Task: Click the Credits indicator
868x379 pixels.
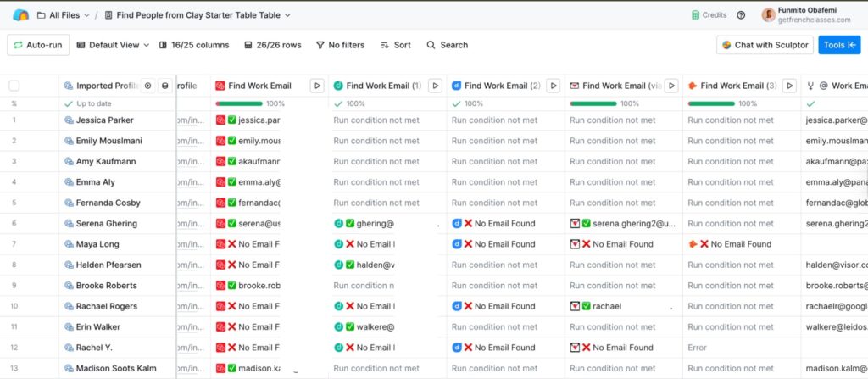Action: coord(709,15)
